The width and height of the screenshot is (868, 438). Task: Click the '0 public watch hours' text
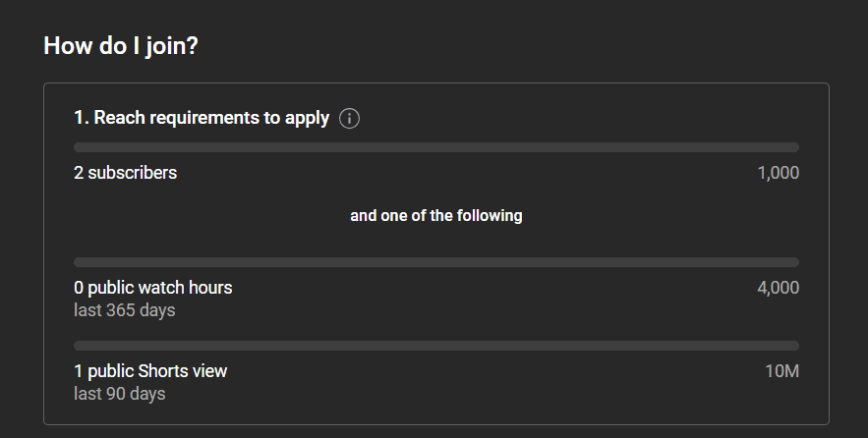153,288
